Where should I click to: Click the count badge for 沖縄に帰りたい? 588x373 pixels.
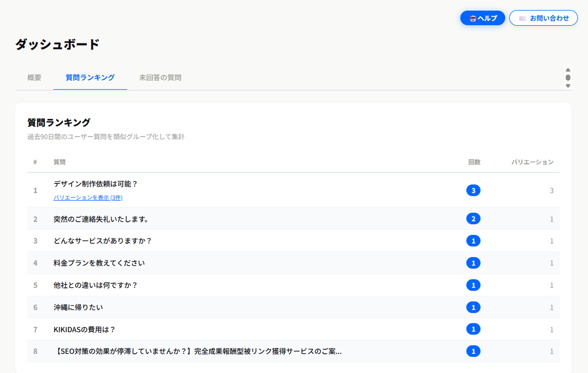click(473, 307)
